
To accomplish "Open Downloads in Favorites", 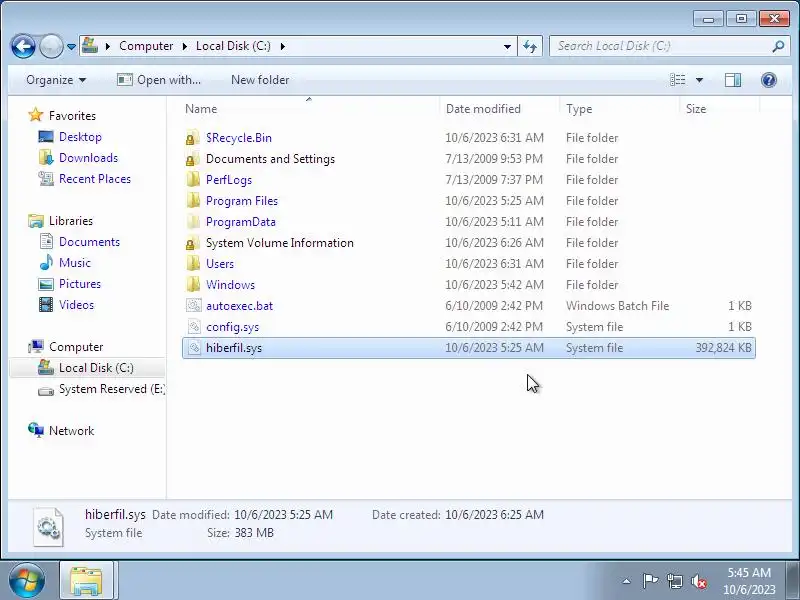I will pos(78,158).
